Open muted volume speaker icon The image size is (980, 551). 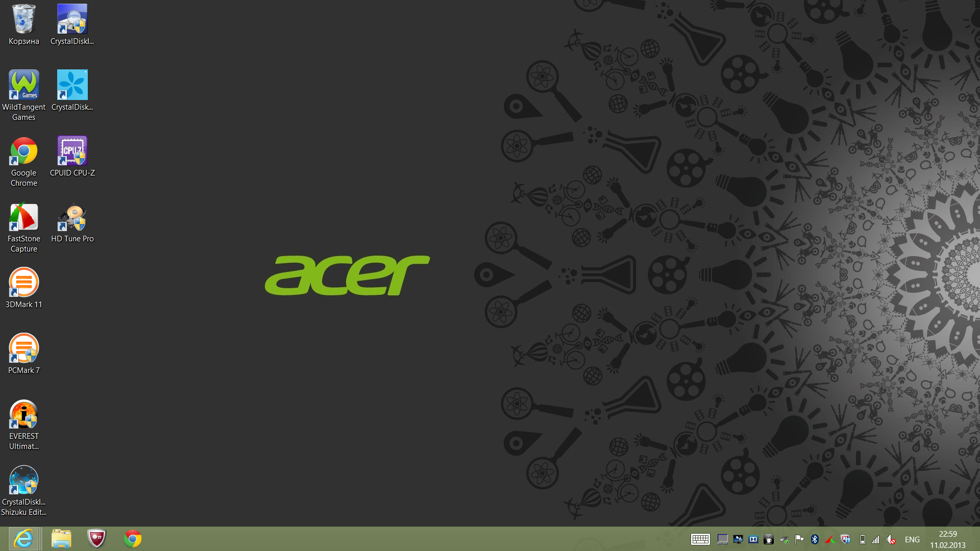pyautogui.click(x=891, y=539)
